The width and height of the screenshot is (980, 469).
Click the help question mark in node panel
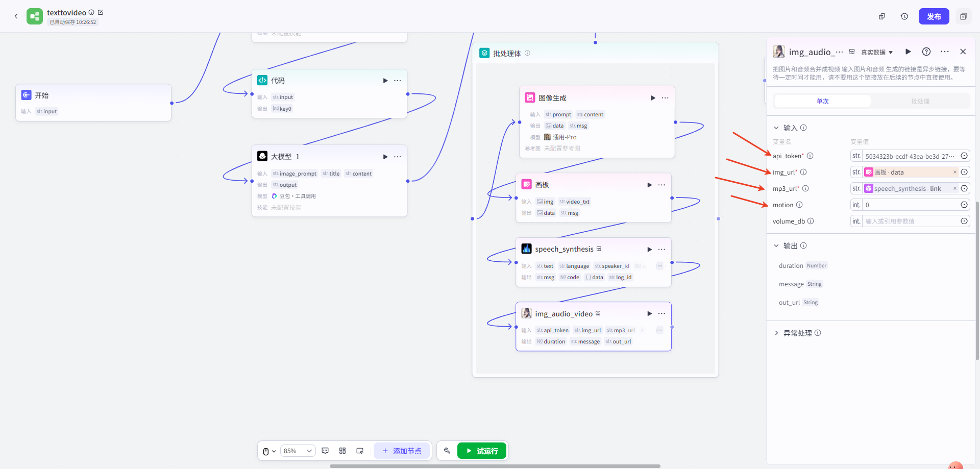pyautogui.click(x=926, y=52)
